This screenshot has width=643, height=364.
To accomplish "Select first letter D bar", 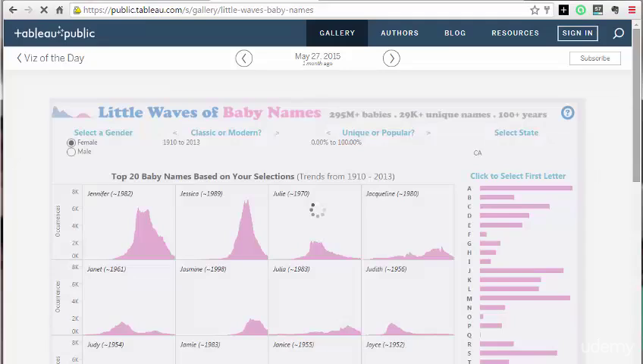I will (x=504, y=215).
